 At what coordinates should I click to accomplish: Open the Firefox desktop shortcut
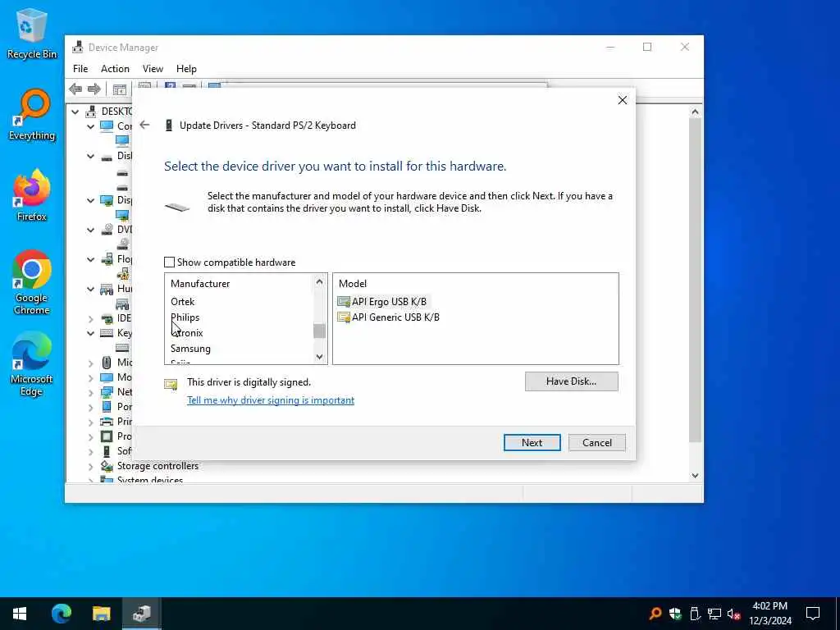(x=32, y=195)
